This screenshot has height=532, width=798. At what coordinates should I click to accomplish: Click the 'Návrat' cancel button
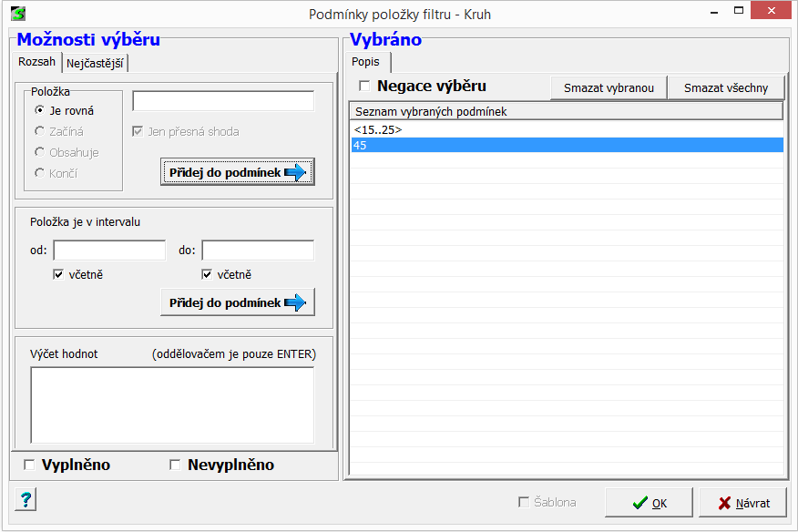743,503
